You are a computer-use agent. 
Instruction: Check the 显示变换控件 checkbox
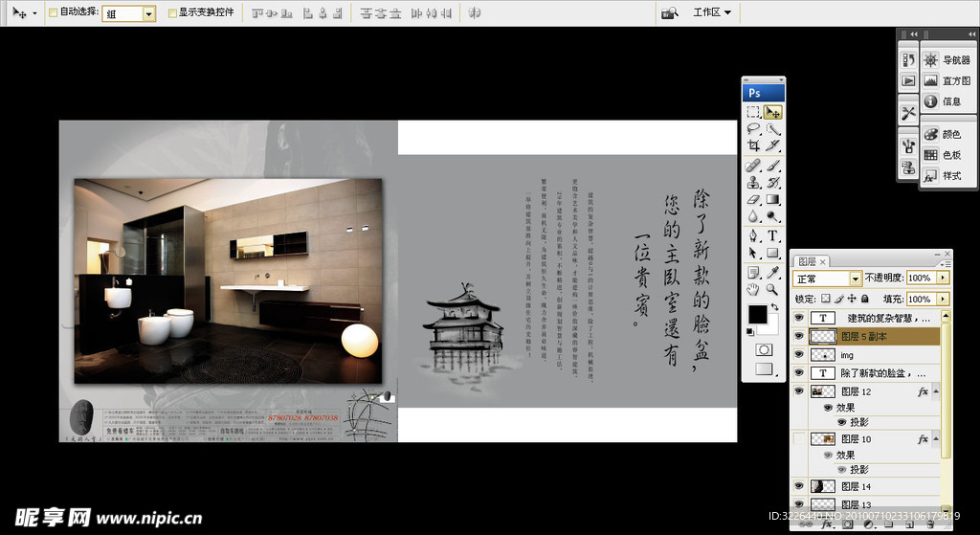point(172,13)
